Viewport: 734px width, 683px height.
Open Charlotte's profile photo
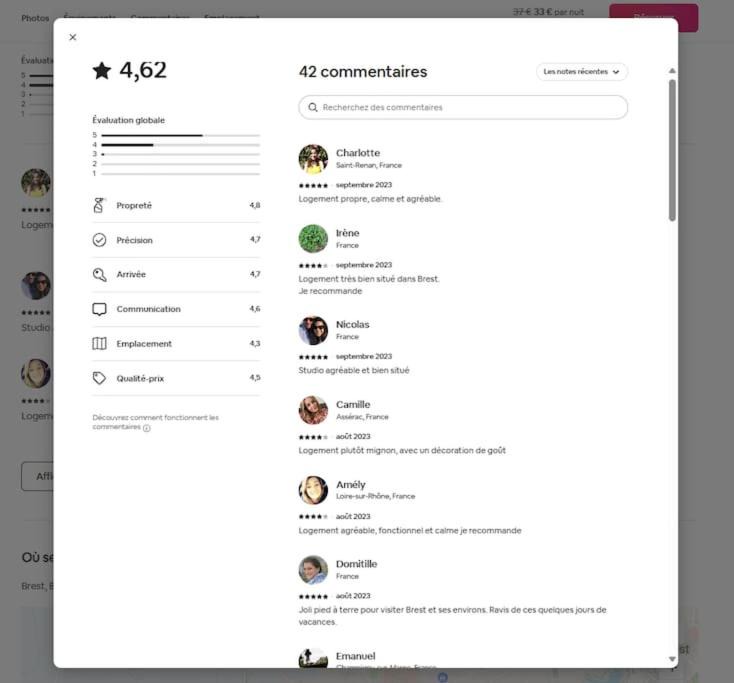coord(313,159)
